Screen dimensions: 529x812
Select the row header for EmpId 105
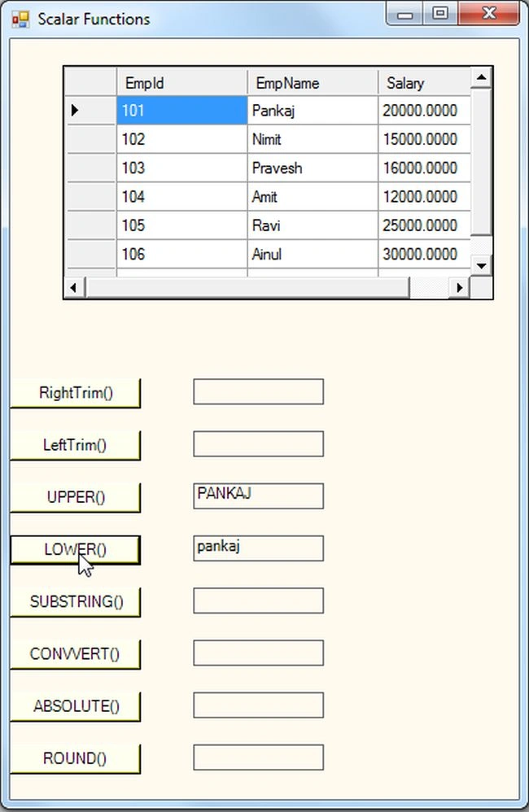[x=90, y=225]
